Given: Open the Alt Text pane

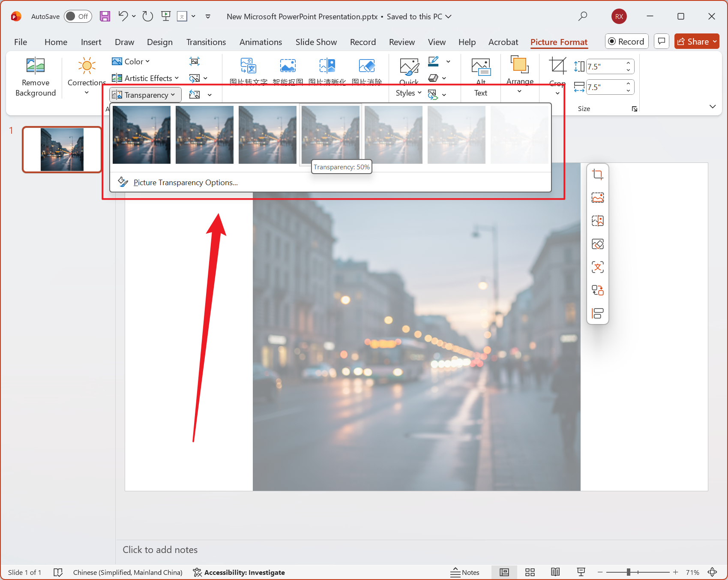Looking at the screenshot, I should pyautogui.click(x=480, y=77).
